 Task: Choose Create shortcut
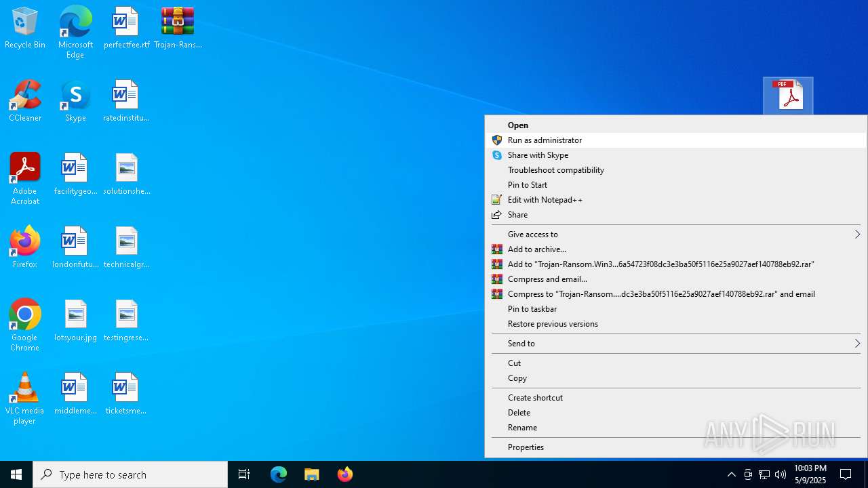(676, 398)
